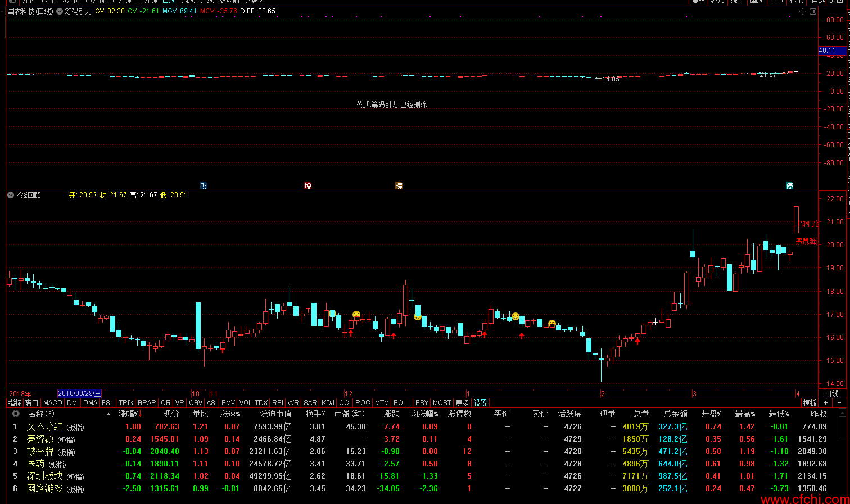Open the 设置 settings button
Image resolution: width=850 pixels, height=504 pixels.
(481, 403)
